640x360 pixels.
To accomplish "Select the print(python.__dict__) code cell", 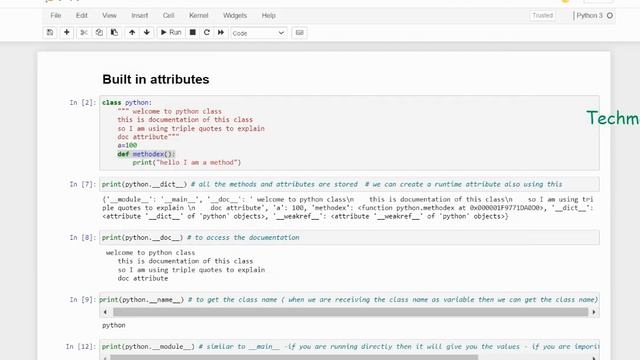I will pos(349,184).
